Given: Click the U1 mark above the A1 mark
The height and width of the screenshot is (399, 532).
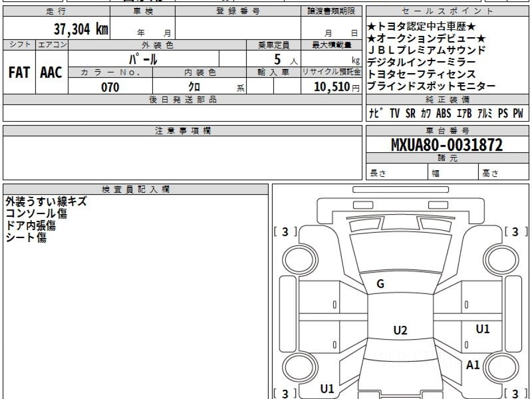Looking at the screenshot, I should coord(482,329).
